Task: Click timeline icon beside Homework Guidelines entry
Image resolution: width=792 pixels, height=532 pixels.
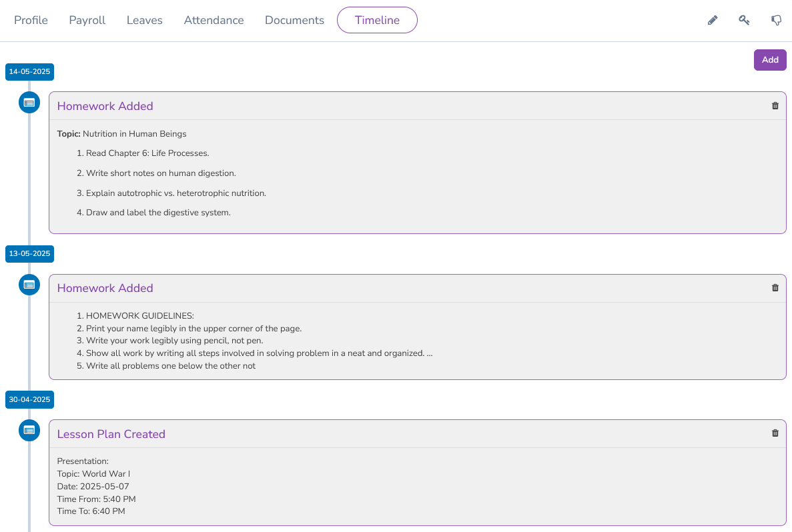Action: (x=29, y=285)
